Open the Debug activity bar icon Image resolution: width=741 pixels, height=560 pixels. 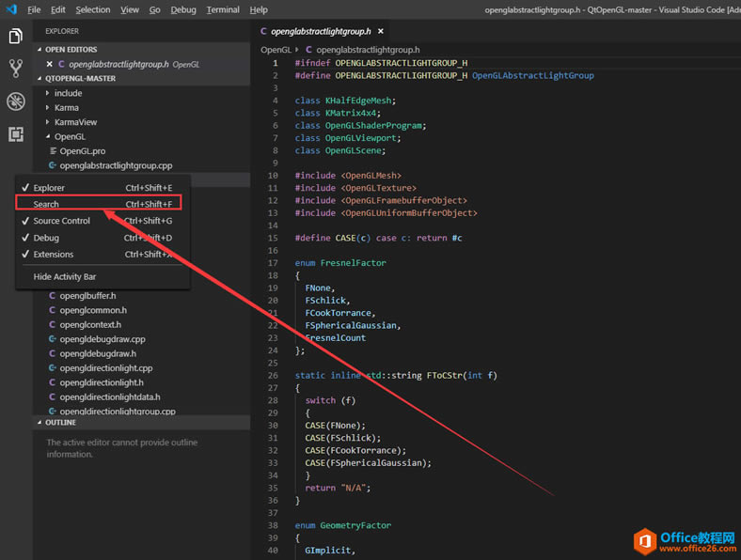pyautogui.click(x=16, y=101)
